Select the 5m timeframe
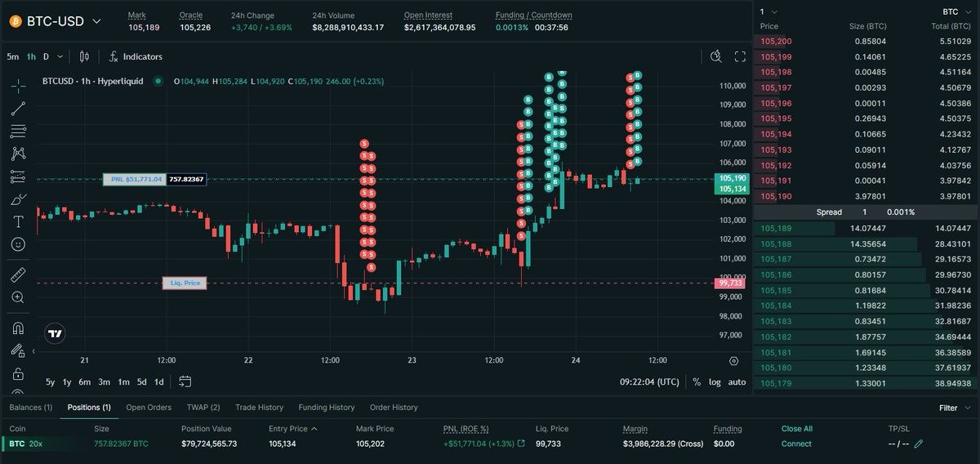980x464 pixels. (13, 56)
